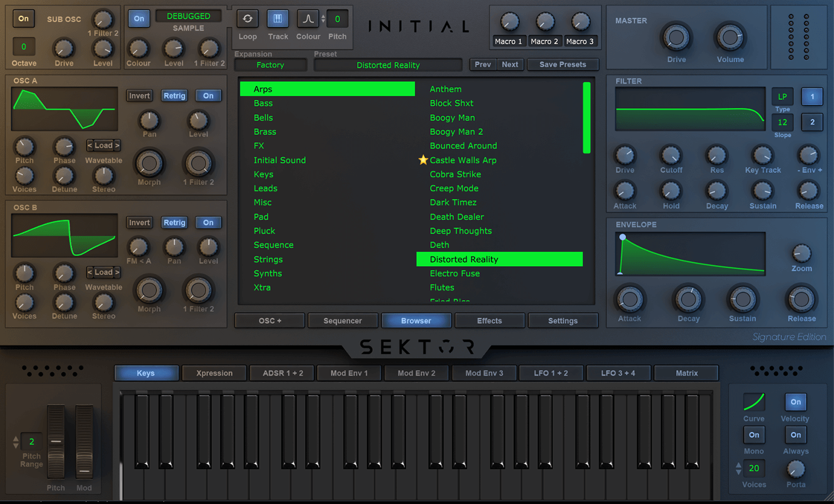The height and width of the screenshot is (504, 834).
Task: Click the star icon beside Castle Walls Arp
Action: 422,160
